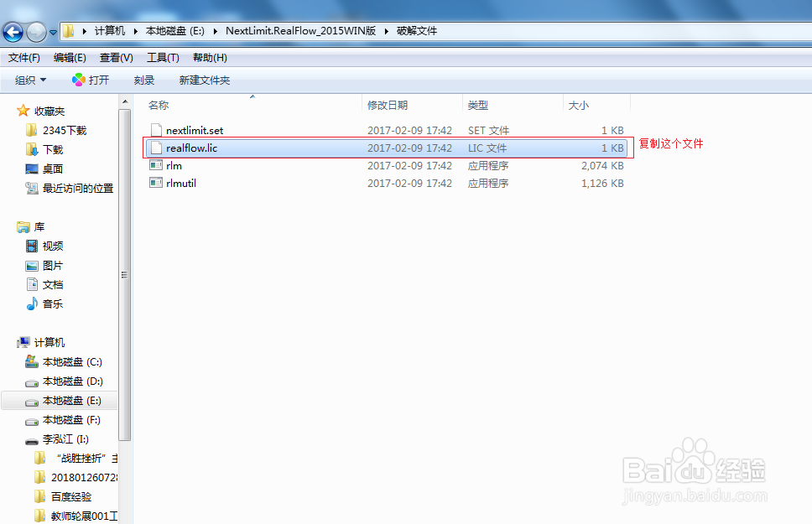The height and width of the screenshot is (524, 812).
Task: Click the 下载 folder icon in favorites
Action: point(32,149)
